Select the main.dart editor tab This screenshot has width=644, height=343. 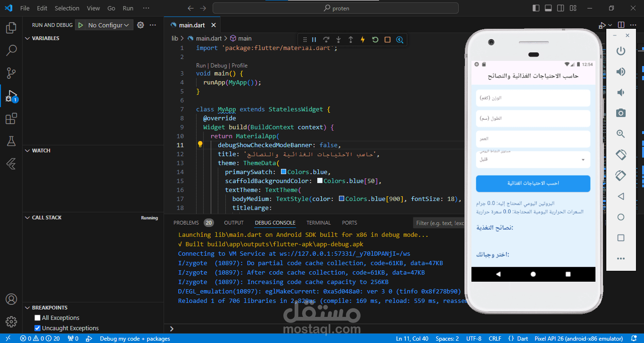192,25
